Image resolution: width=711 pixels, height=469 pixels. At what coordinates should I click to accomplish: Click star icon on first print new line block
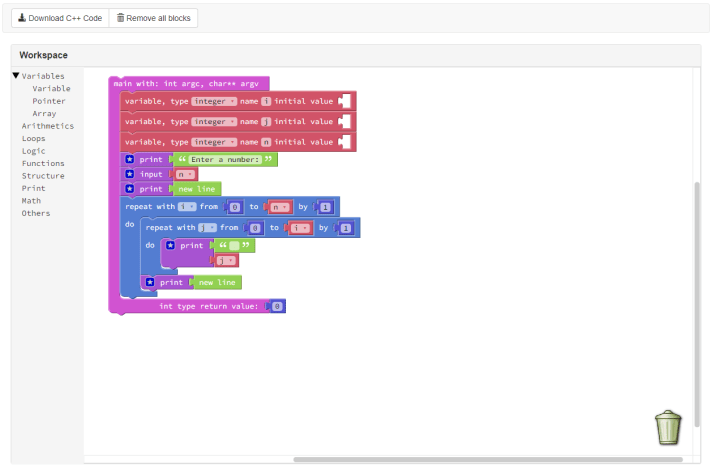tap(129, 188)
